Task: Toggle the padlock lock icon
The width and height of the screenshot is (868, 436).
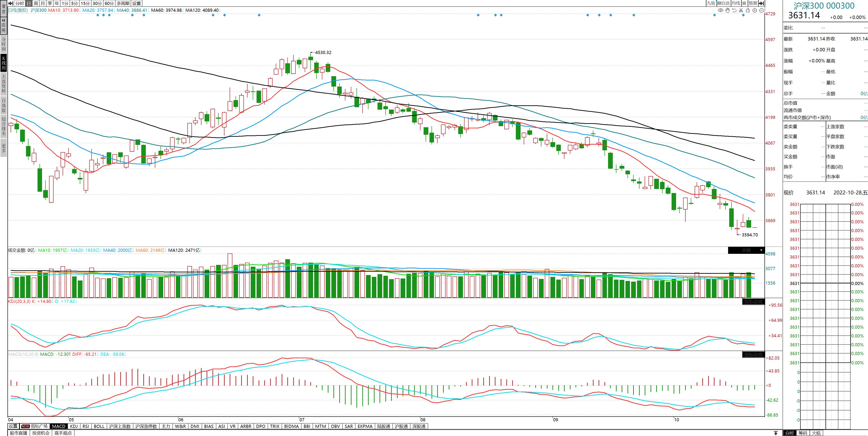Action: pos(748,10)
